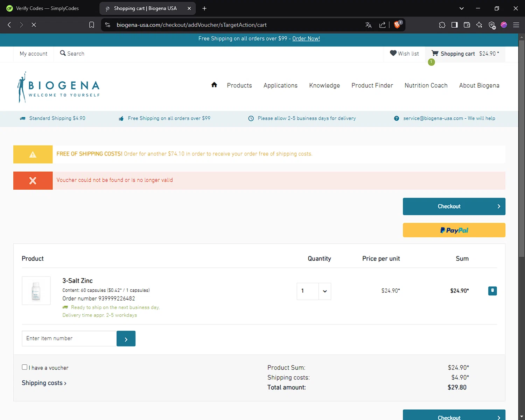This screenshot has width=525, height=420.
Task: Open the Applications menu
Action: coord(280,85)
